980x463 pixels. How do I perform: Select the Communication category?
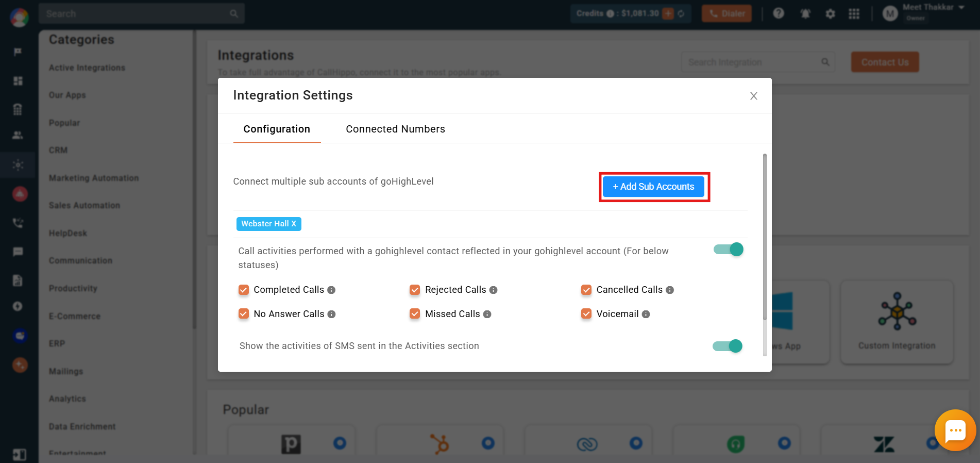pos(80,261)
